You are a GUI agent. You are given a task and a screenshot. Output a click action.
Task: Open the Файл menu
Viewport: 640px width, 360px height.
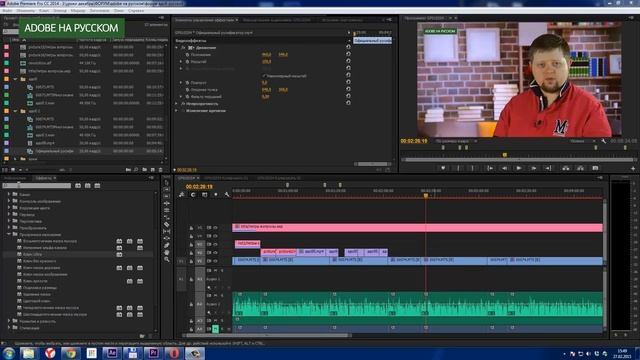[x=7, y=11]
